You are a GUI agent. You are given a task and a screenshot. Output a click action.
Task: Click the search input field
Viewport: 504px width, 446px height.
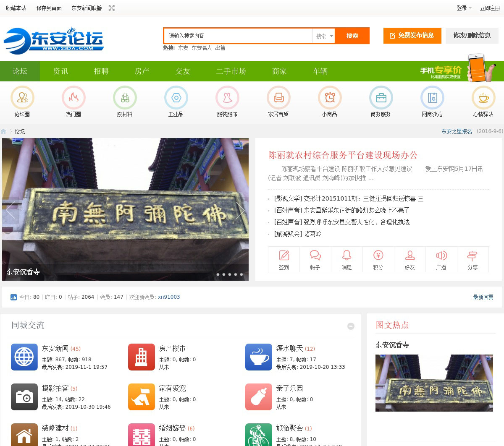point(238,36)
